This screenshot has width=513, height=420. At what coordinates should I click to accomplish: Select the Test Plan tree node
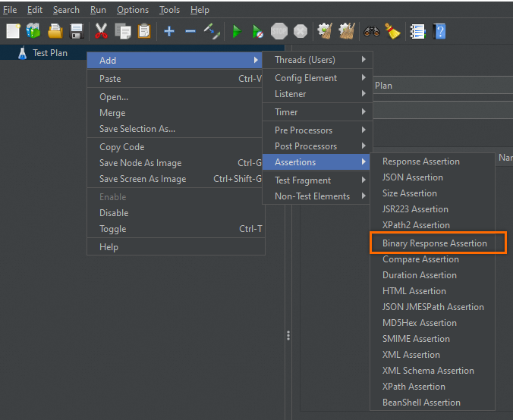pos(50,53)
